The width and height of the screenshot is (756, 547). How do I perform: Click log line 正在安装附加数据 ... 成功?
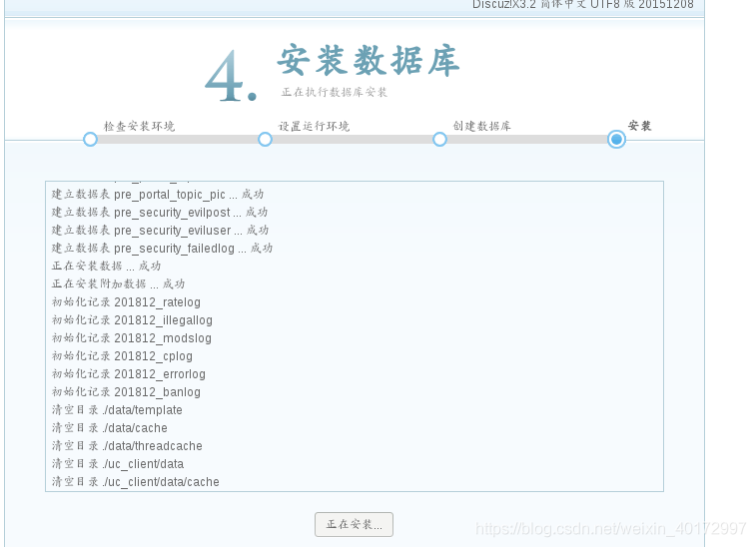coord(118,283)
